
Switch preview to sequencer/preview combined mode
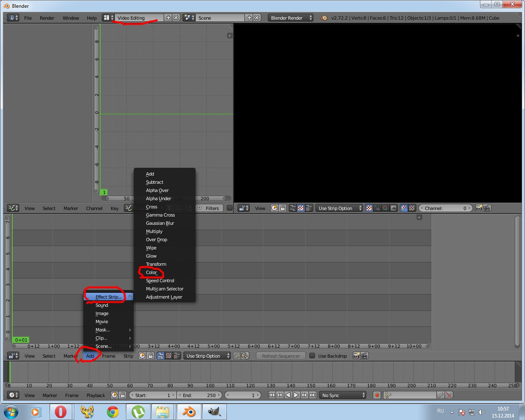(x=309, y=208)
